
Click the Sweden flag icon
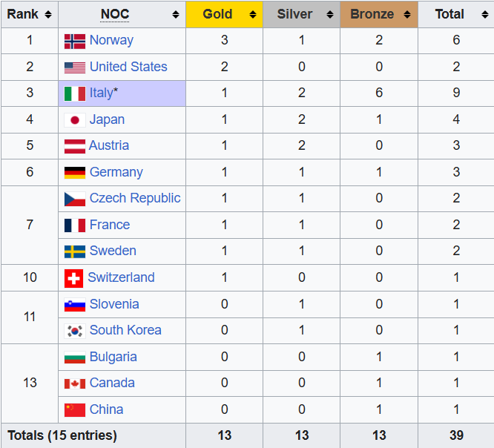click(74, 251)
